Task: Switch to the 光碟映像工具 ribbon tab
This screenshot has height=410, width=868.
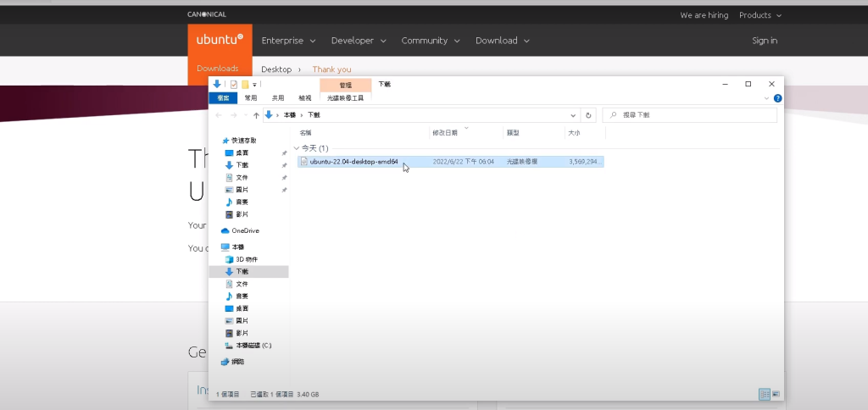Action: (x=345, y=98)
